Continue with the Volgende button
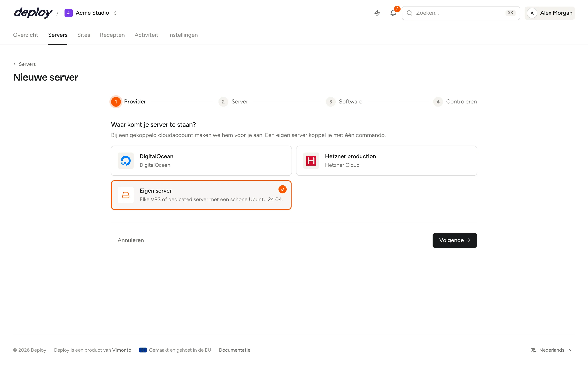588x368 pixels. (x=455, y=240)
